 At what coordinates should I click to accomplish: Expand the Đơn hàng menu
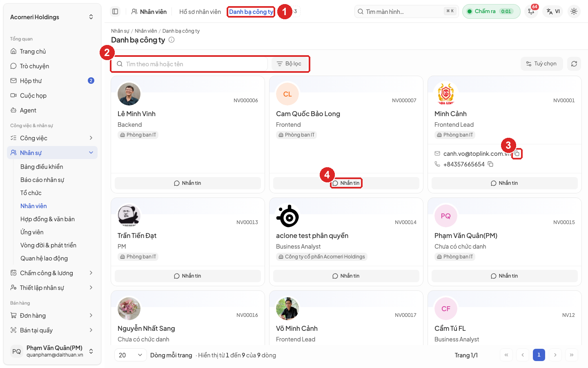[x=52, y=316]
